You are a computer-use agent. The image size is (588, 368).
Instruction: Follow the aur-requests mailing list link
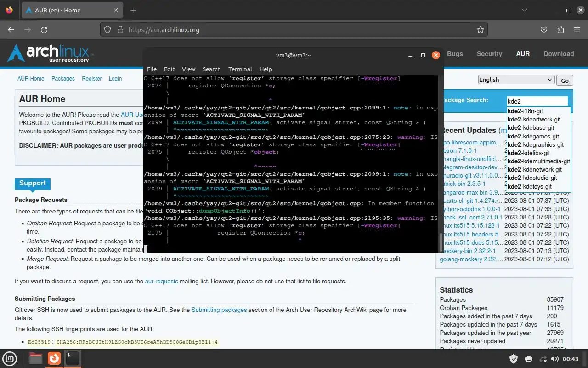161,281
